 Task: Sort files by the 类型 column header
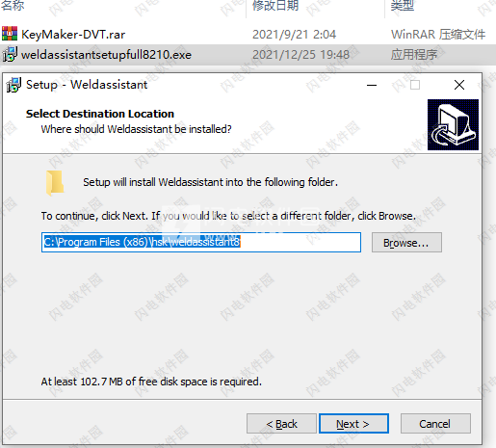[x=403, y=6]
